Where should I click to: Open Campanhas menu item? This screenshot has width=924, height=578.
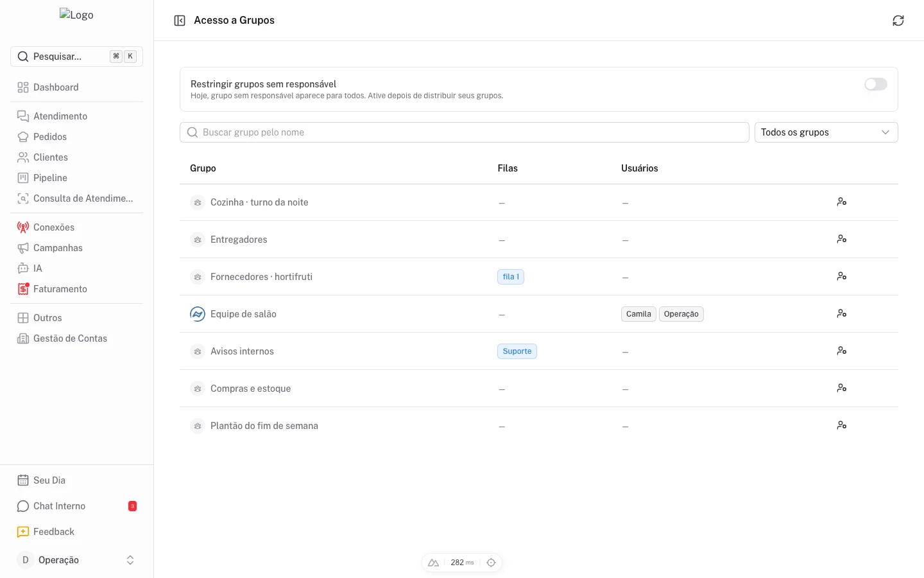[77, 248]
